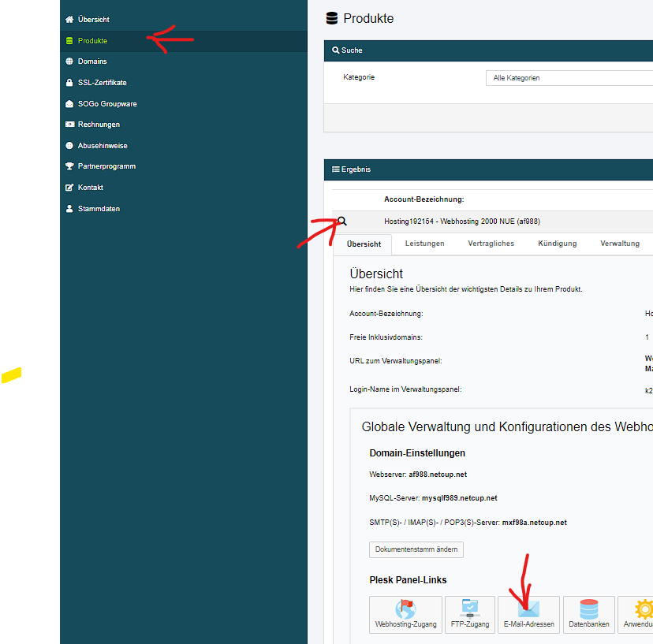
Task: Open Rechnungen in the sidebar
Action: tap(99, 125)
